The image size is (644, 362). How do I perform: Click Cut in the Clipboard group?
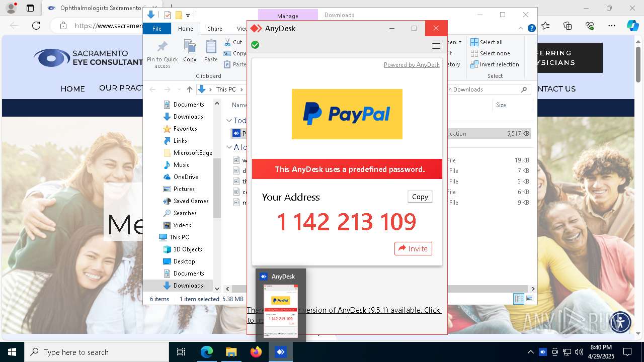click(233, 42)
